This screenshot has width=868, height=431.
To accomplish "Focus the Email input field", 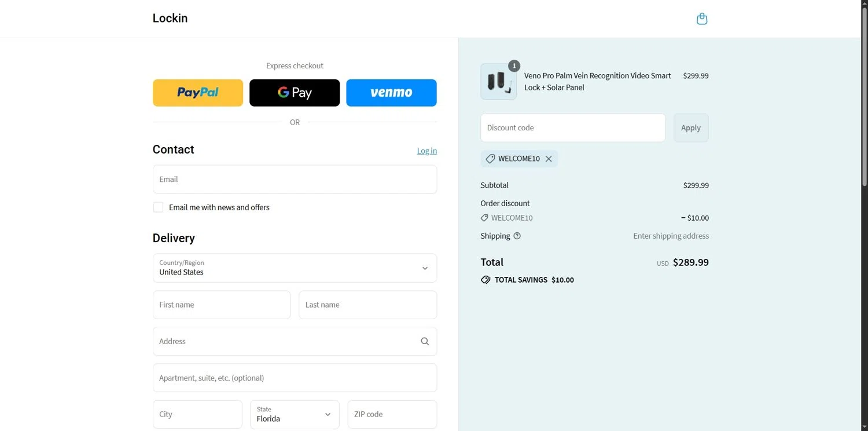I will (x=295, y=179).
